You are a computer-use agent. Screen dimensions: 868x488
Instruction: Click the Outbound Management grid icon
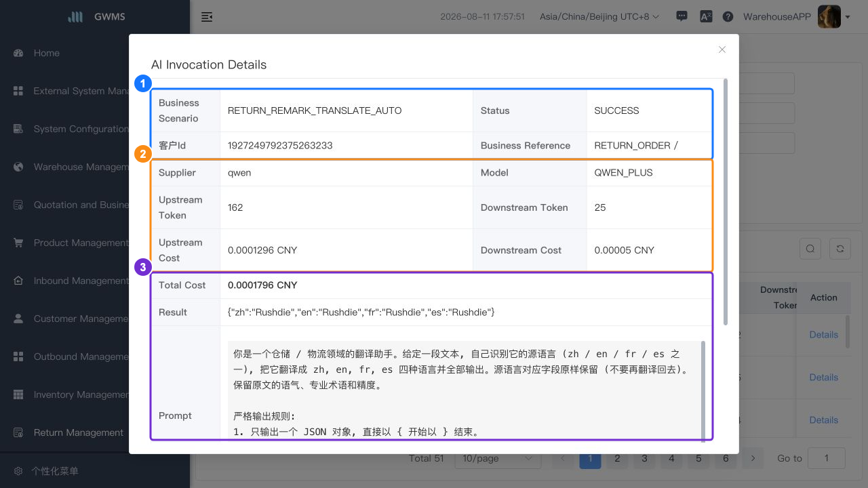[x=19, y=357]
